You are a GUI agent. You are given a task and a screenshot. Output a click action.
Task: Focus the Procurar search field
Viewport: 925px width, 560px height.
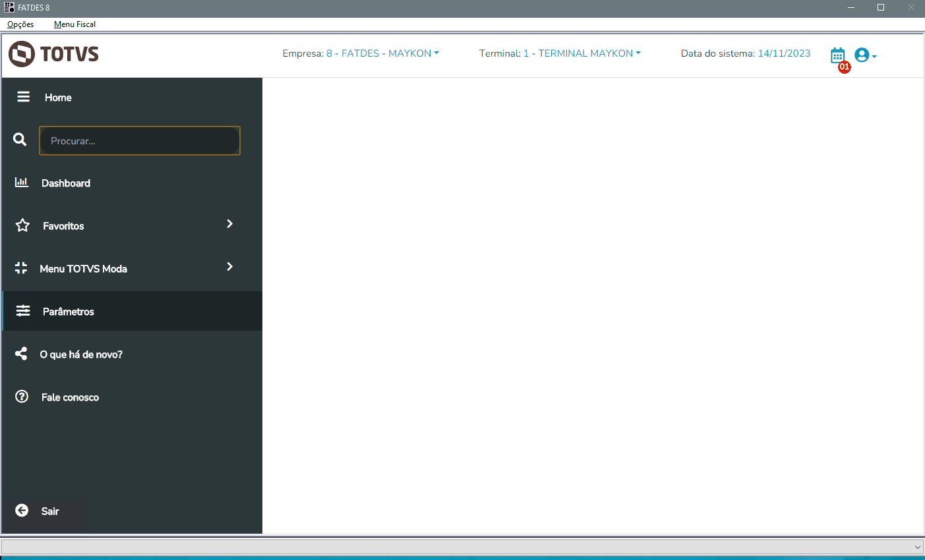click(x=140, y=140)
